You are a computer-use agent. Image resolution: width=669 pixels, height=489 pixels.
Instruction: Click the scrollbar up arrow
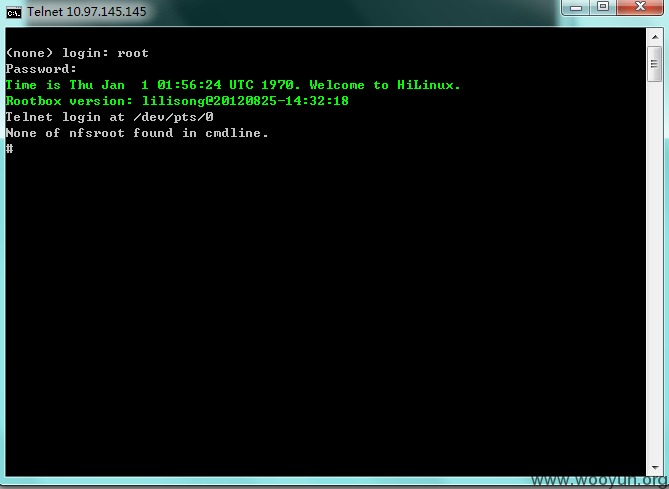[x=654, y=38]
